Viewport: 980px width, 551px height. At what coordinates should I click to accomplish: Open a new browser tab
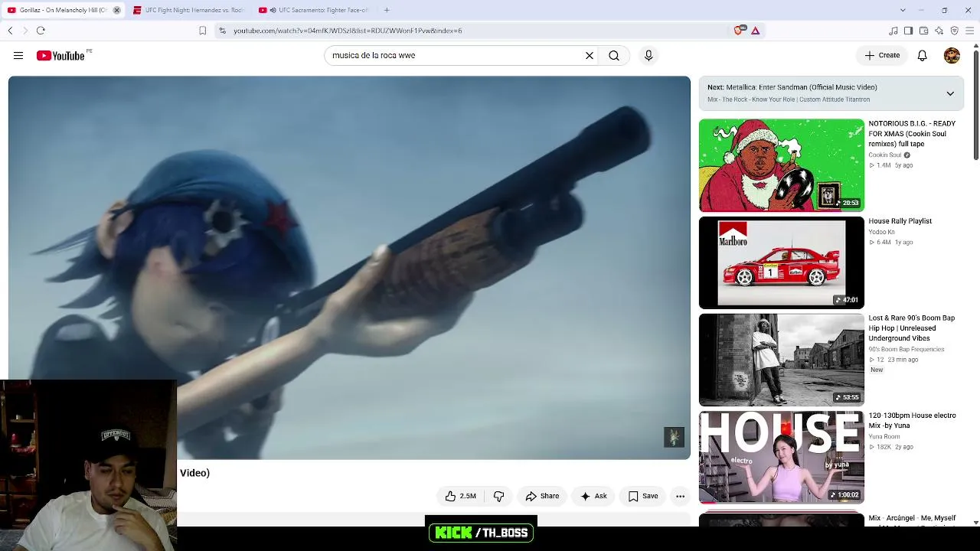[387, 10]
